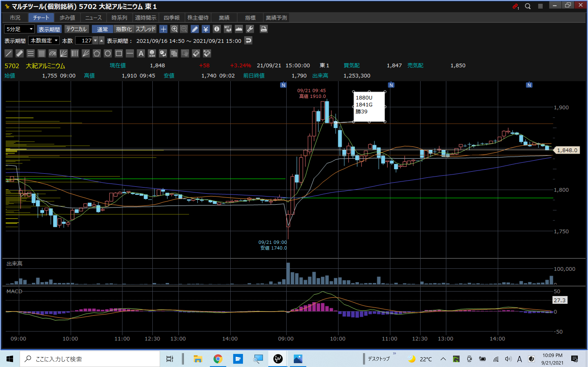The image size is (588, 367).
Task: Open chart settings wrench icon
Action: click(250, 29)
